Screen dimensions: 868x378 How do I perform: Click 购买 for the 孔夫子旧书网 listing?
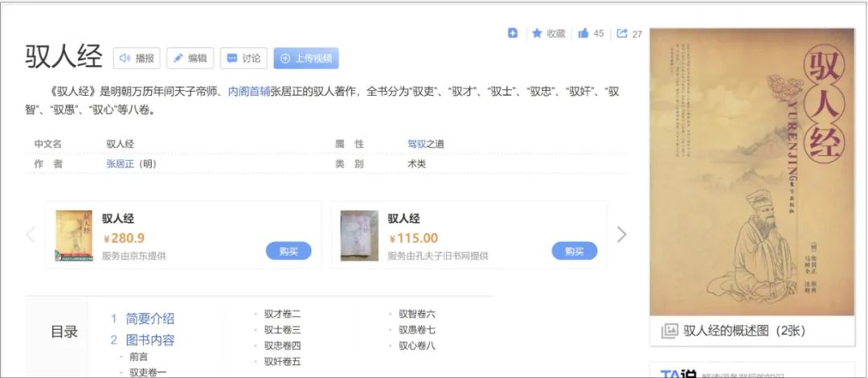(x=574, y=251)
